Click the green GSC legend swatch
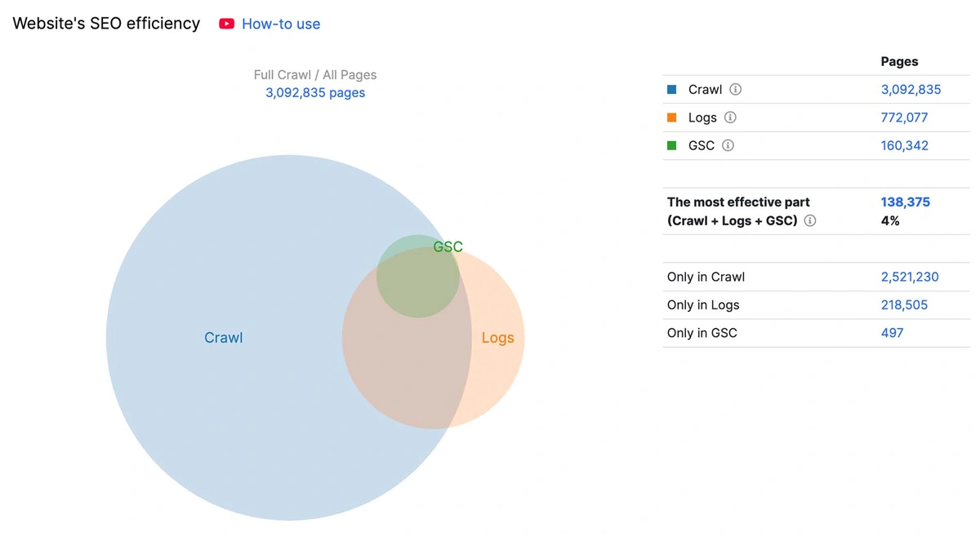Image resolution: width=980 pixels, height=542 pixels. click(x=672, y=145)
